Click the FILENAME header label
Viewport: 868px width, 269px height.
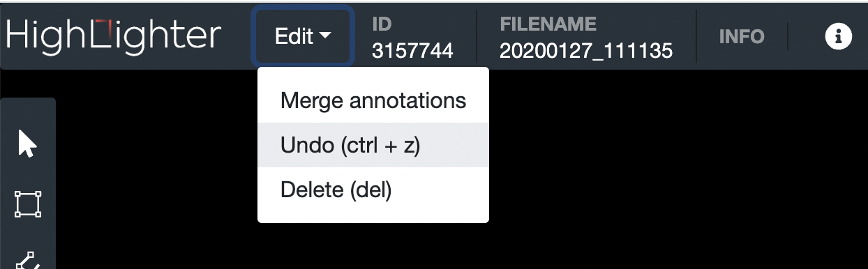[x=548, y=24]
